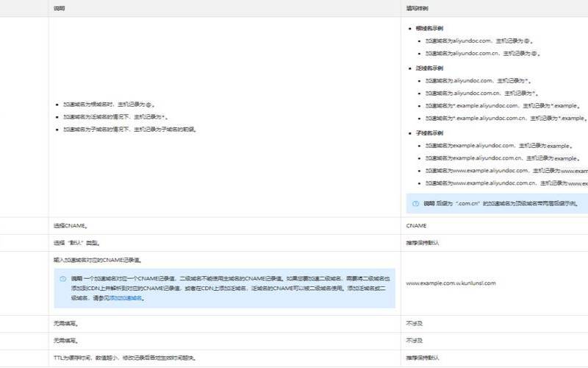Image resolution: width=588 pixels, height=368 pixels.
Task: Click the 根域名示例 bullet heading
Action: [x=429, y=28]
